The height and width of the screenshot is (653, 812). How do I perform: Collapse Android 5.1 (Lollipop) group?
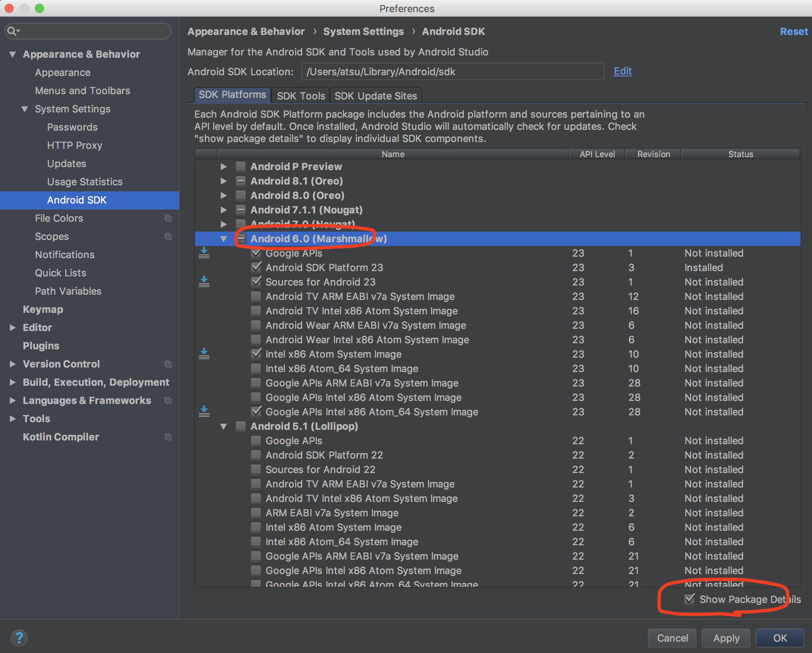click(223, 426)
